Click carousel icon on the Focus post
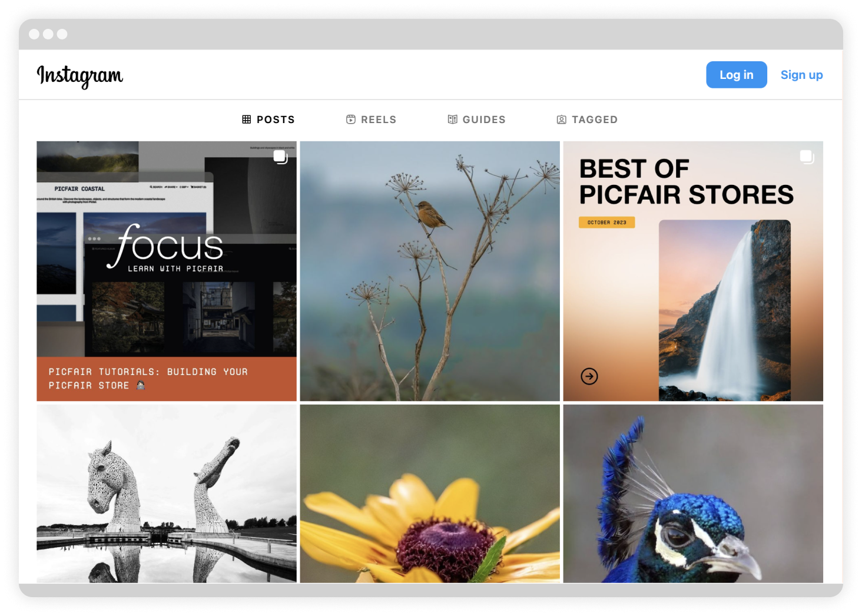 [280, 157]
